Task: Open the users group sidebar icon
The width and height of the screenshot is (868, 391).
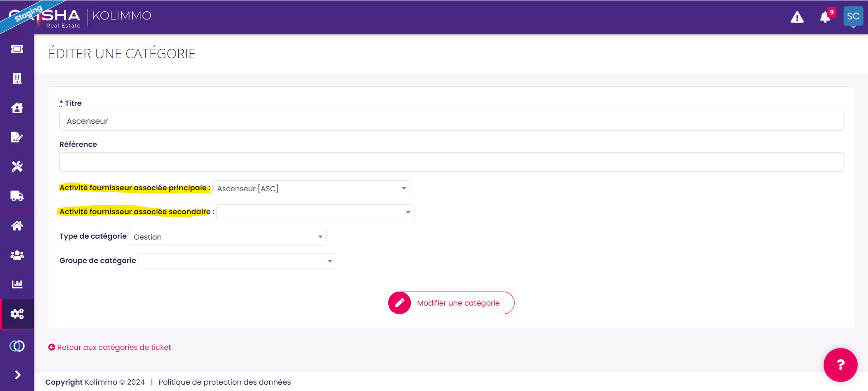Action: [17, 255]
